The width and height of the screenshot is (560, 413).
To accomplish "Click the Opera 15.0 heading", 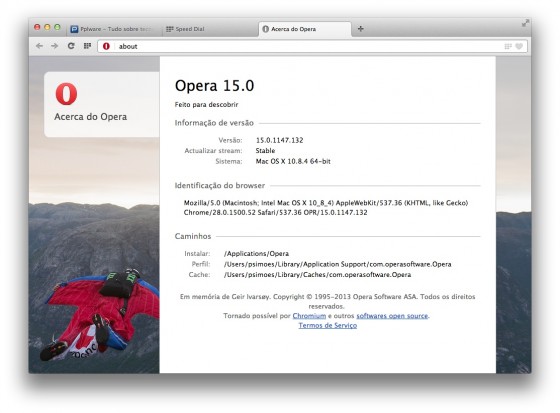I will tap(214, 86).
